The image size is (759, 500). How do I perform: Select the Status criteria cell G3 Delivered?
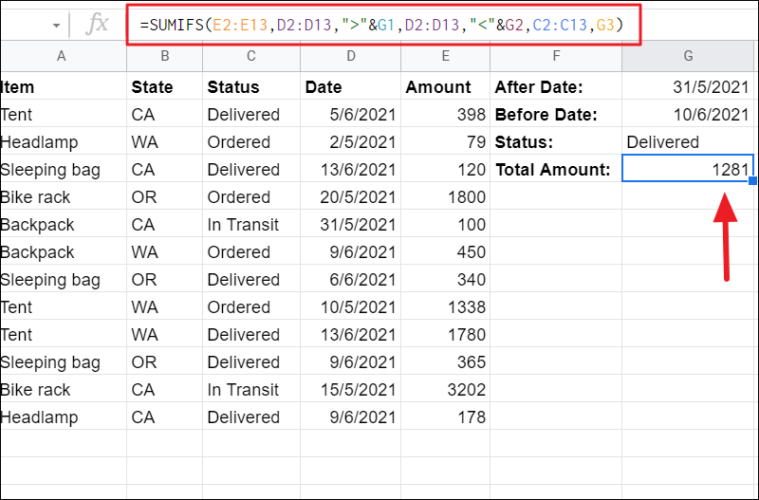pos(688,141)
